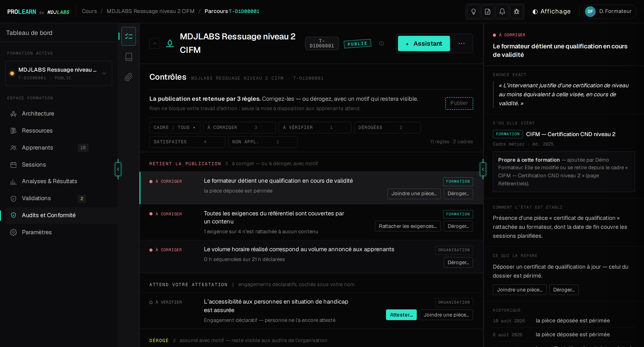Viewport: 644px width, 347px height.
Task: Select the checklist controls rail icon
Action: 129,36
